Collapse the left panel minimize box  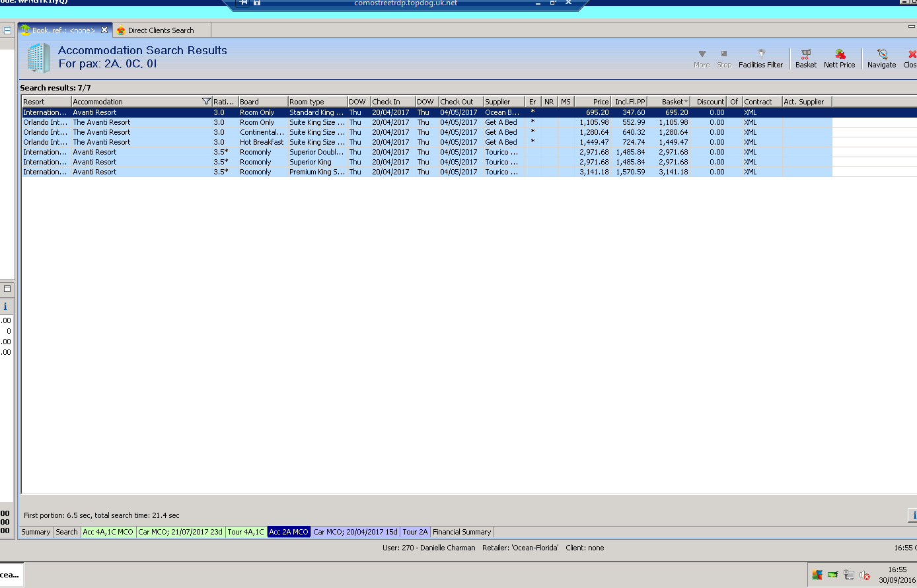(7, 30)
